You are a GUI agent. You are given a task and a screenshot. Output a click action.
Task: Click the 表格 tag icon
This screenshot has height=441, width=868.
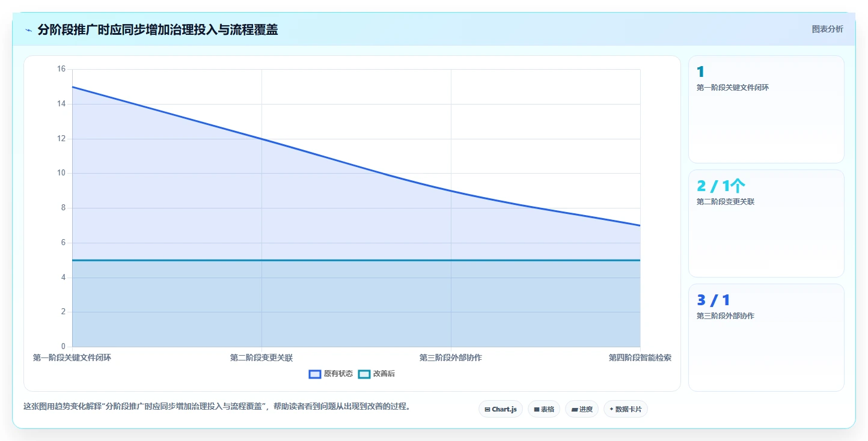click(x=536, y=409)
